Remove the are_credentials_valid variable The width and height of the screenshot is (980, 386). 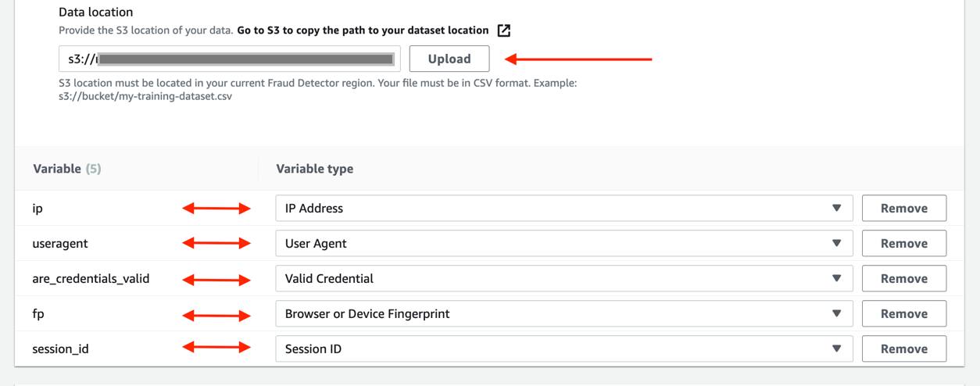pyautogui.click(x=903, y=279)
